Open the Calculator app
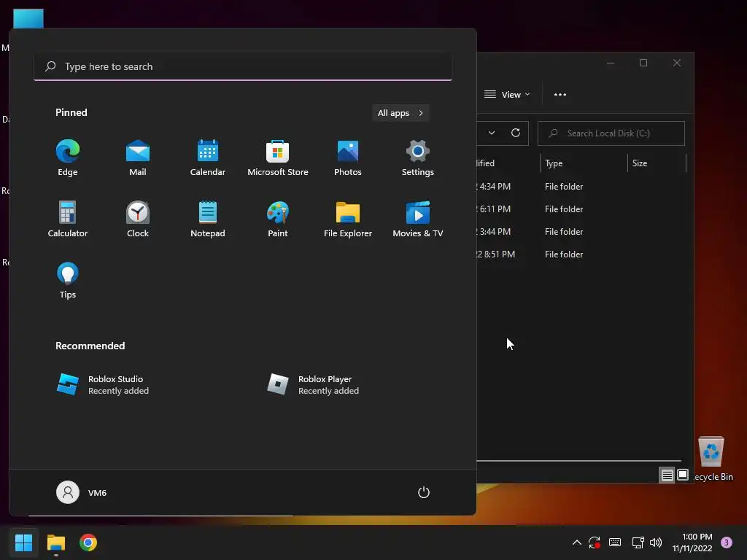This screenshot has height=560, width=747. pyautogui.click(x=68, y=219)
